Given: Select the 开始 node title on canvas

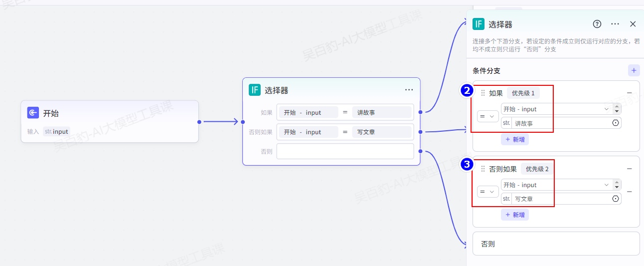Looking at the screenshot, I should coord(51,113).
